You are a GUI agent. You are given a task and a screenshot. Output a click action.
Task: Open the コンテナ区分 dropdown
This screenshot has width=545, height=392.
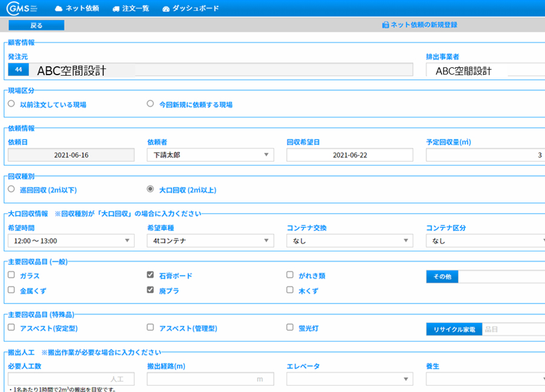[x=486, y=241]
